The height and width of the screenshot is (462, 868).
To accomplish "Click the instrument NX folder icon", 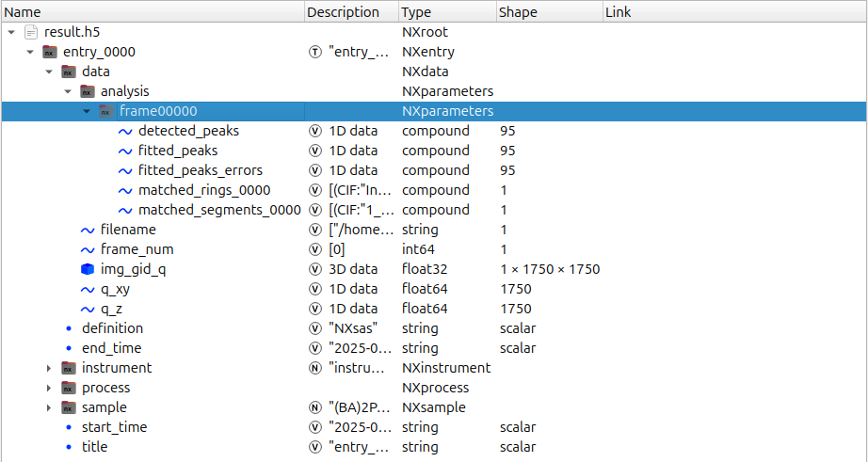I will tap(69, 368).
